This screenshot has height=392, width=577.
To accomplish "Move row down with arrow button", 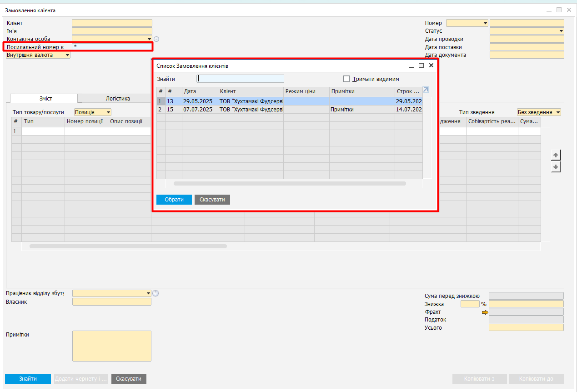I will point(555,167).
